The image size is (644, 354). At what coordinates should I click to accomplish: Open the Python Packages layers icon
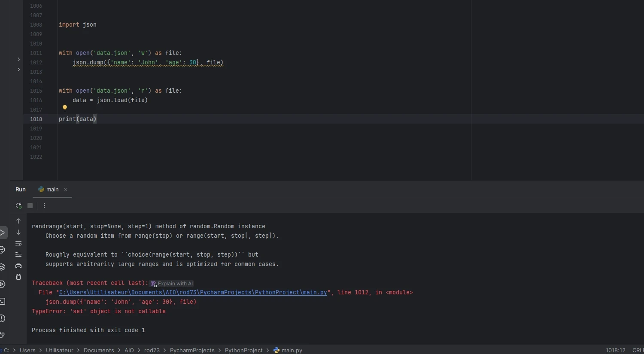3,267
